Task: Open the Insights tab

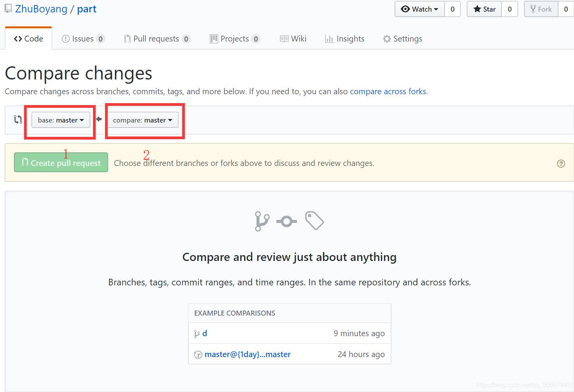Action: pyautogui.click(x=345, y=38)
